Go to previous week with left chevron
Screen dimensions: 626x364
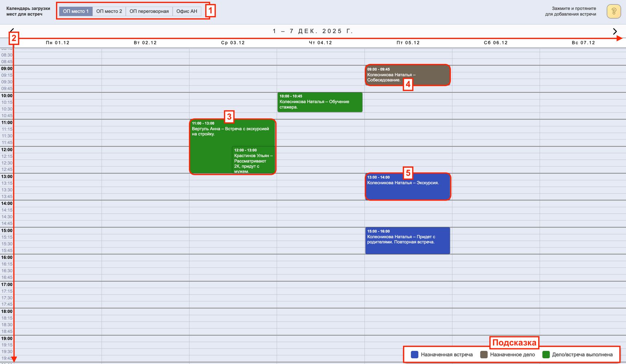12,31
